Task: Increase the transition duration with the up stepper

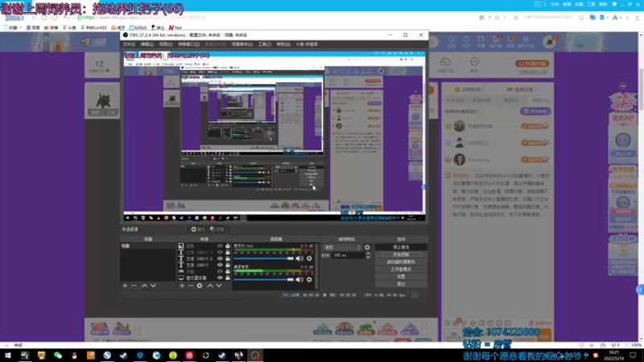Action: coord(368,253)
